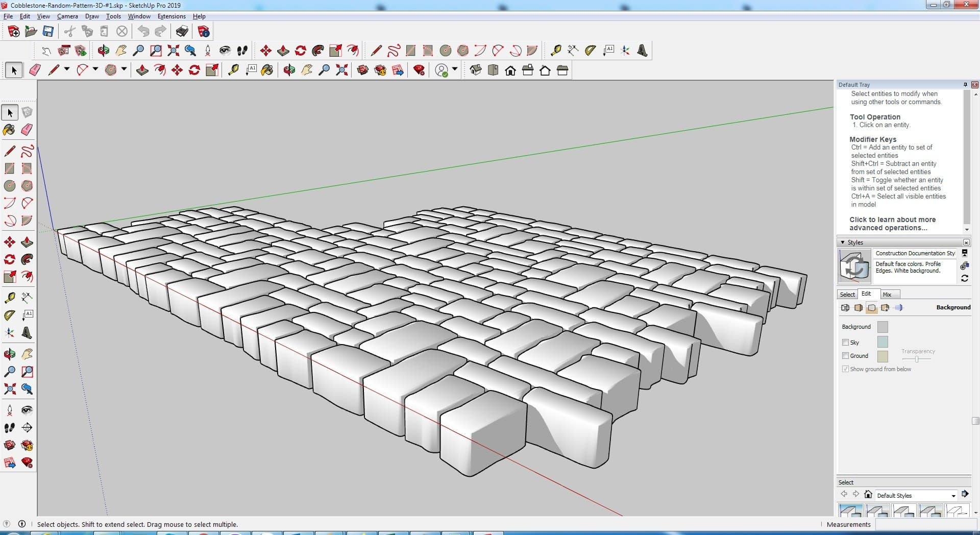Screen dimensions: 980x535
Task: Click the Background color swatch
Action: tap(883, 327)
